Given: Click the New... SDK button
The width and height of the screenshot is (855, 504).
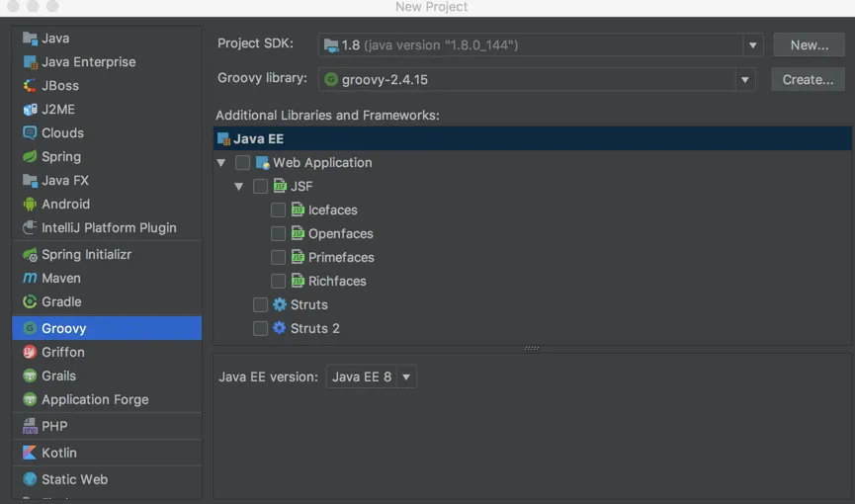Looking at the screenshot, I should tap(809, 44).
